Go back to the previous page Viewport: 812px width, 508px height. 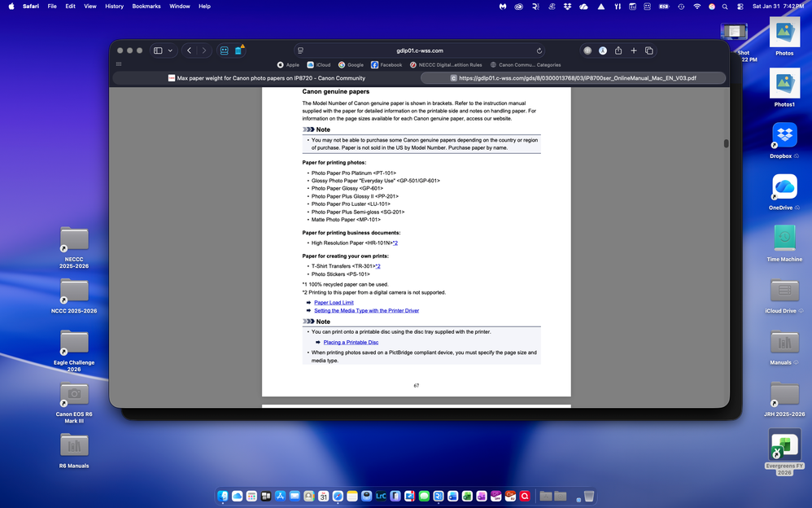(189, 50)
